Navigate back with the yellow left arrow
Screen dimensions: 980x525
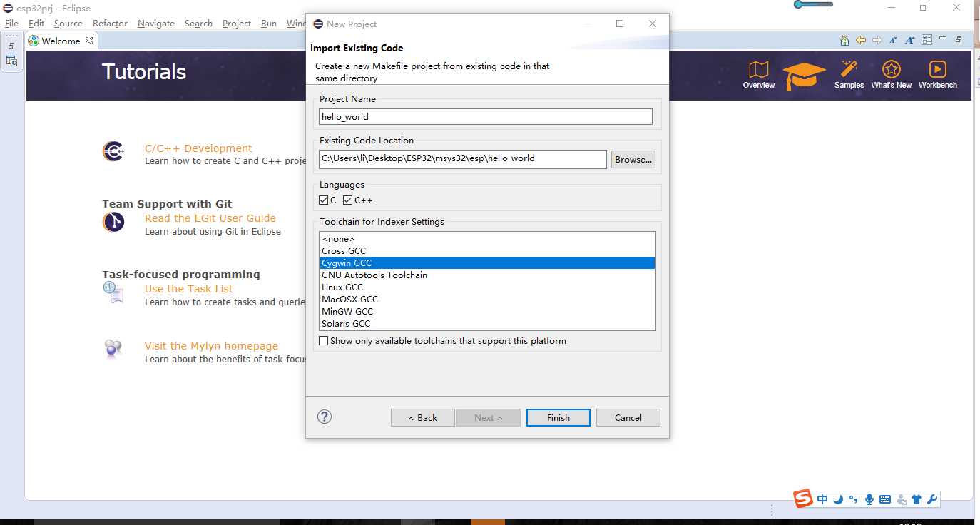861,40
